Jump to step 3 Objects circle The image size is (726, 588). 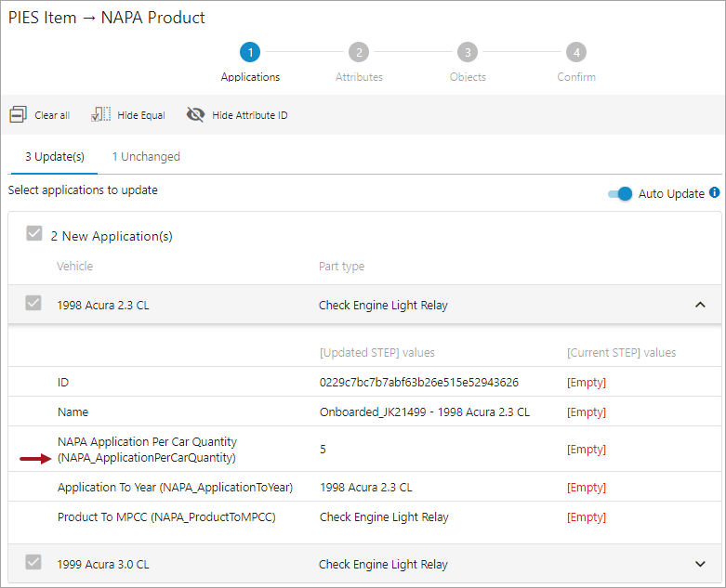click(468, 52)
